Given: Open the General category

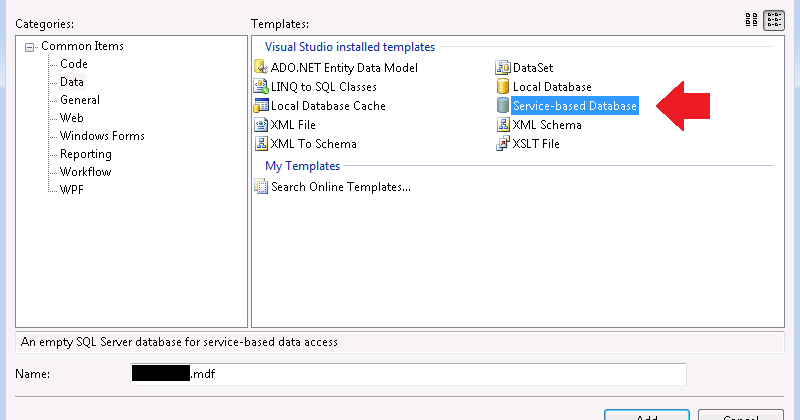Looking at the screenshot, I should coord(80,100).
